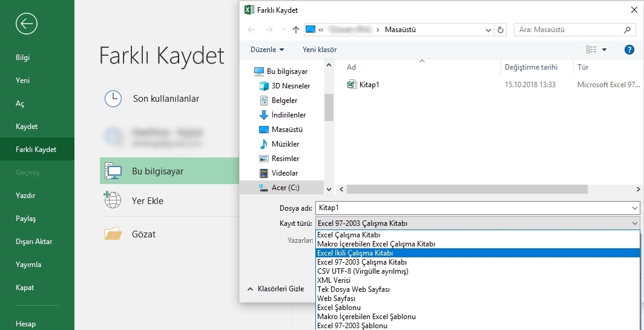Choose Kaydet in the sidebar

[x=26, y=127]
